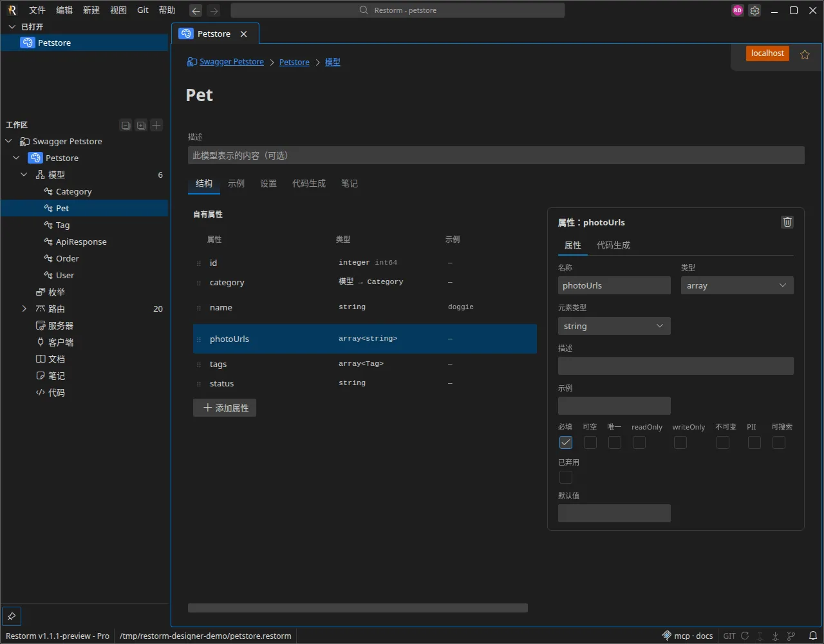Favorite this model with the star icon
Image resolution: width=824 pixels, height=644 pixels.
tap(805, 55)
